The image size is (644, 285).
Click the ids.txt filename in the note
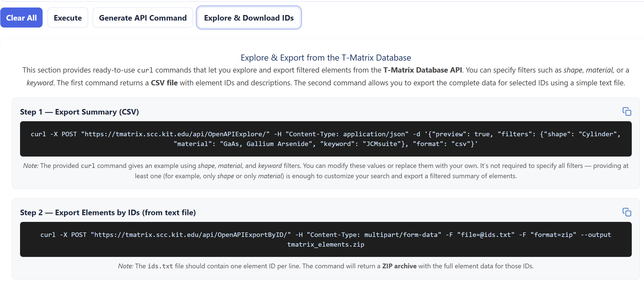[x=160, y=266]
